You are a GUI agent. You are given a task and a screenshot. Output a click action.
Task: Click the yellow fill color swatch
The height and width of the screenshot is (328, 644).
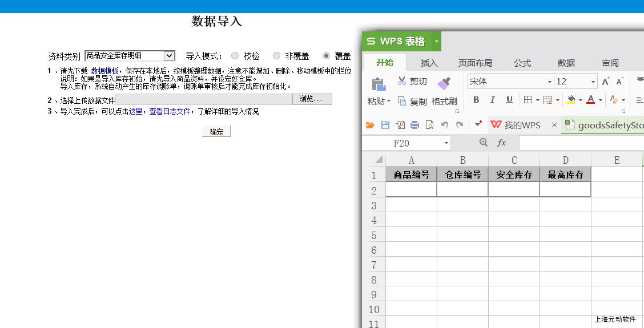click(x=571, y=100)
